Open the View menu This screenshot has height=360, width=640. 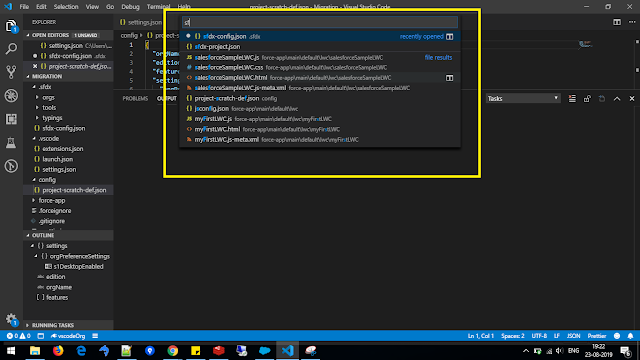92,7
